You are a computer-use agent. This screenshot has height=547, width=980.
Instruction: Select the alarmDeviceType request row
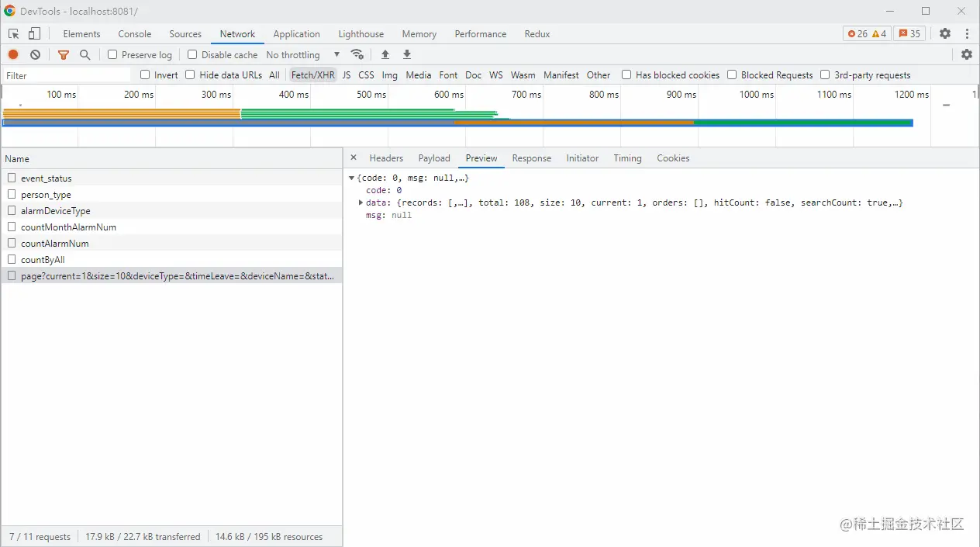pyautogui.click(x=171, y=210)
